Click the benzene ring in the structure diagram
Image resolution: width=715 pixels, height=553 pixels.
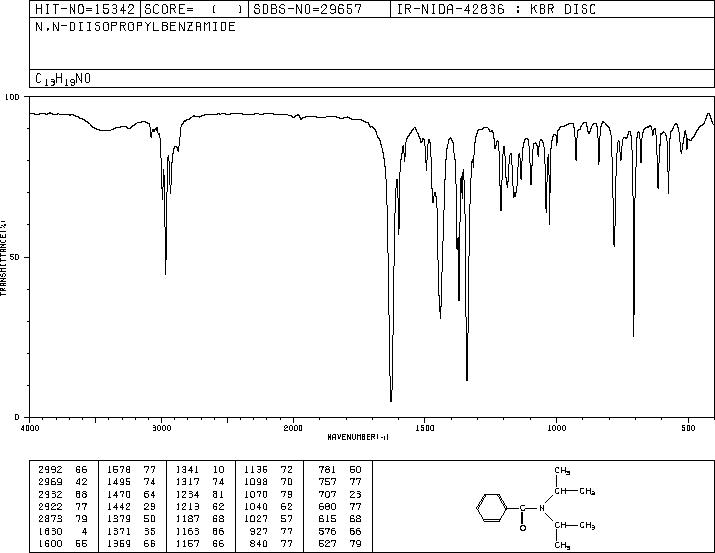coord(492,507)
